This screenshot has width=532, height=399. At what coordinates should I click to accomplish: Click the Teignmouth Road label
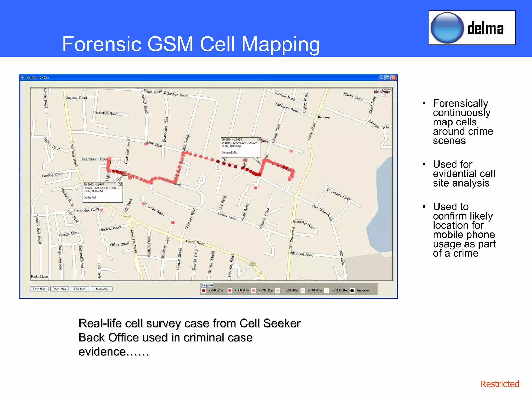tap(94, 159)
